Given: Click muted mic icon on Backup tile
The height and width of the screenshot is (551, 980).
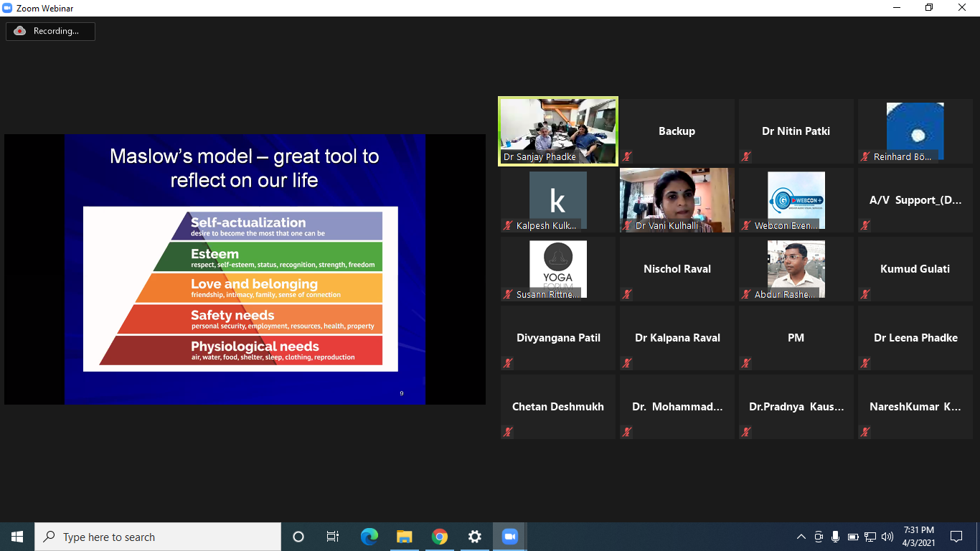Looking at the screenshot, I should coord(628,156).
